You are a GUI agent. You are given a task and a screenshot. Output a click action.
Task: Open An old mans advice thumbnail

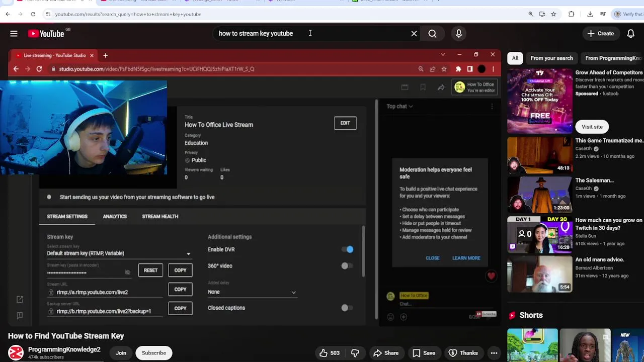click(x=539, y=274)
